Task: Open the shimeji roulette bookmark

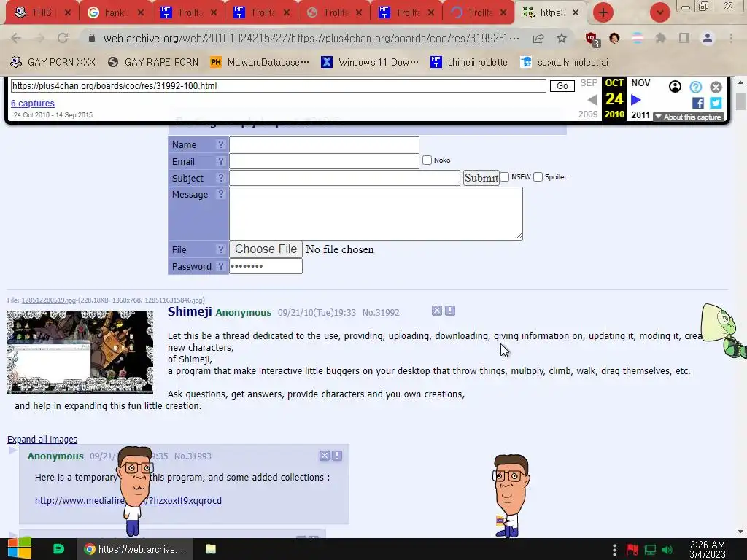Action: pyautogui.click(x=469, y=62)
